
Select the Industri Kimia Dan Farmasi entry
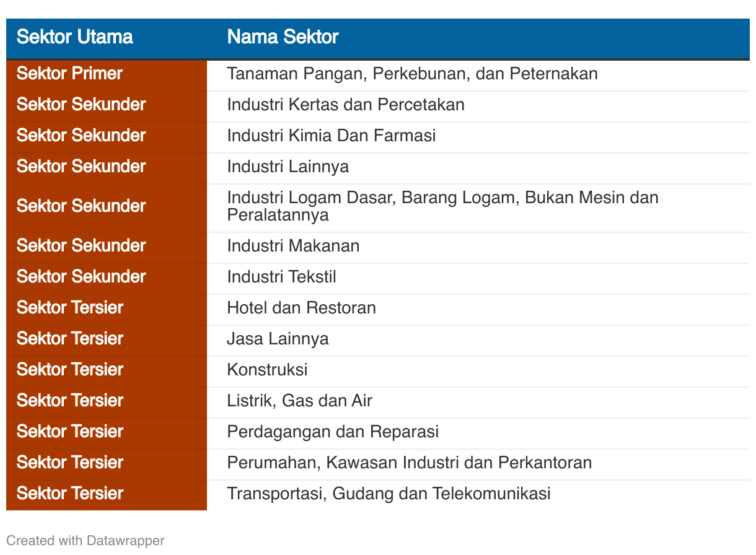[x=332, y=136]
